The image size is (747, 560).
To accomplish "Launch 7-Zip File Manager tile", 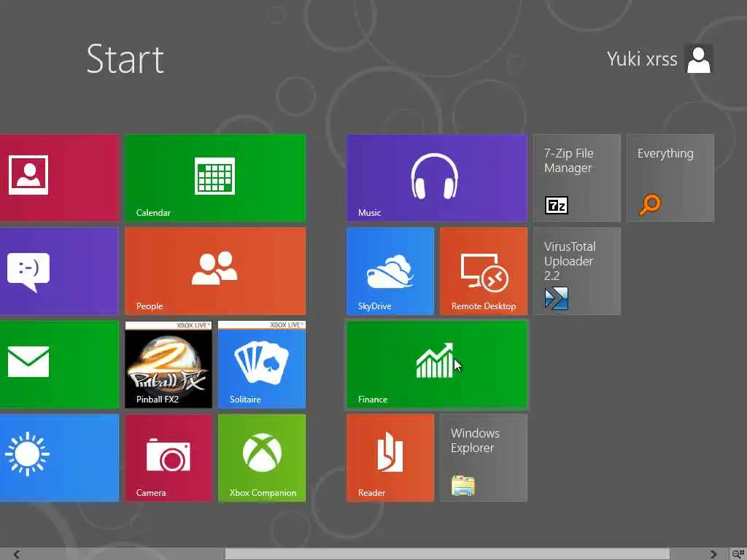I will (577, 178).
